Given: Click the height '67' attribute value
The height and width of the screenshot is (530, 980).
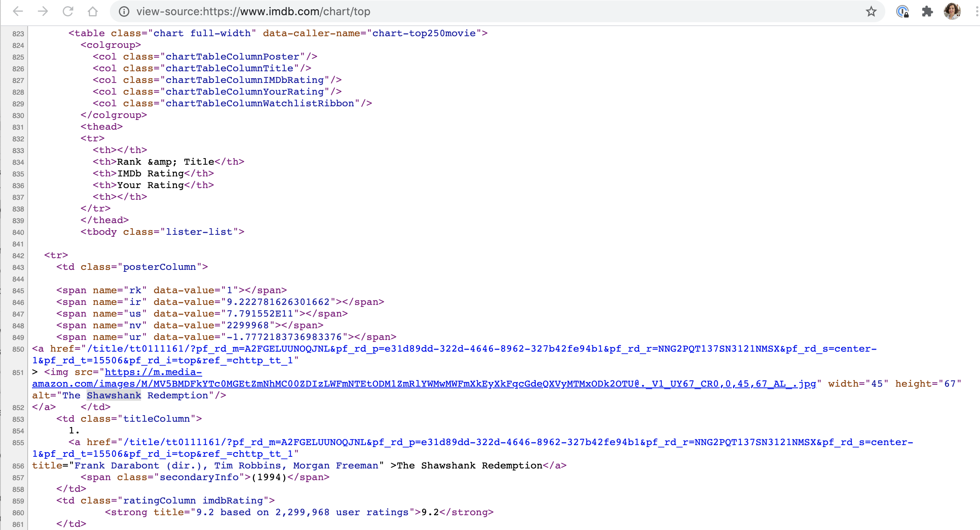Looking at the screenshot, I should pyautogui.click(x=950, y=384).
